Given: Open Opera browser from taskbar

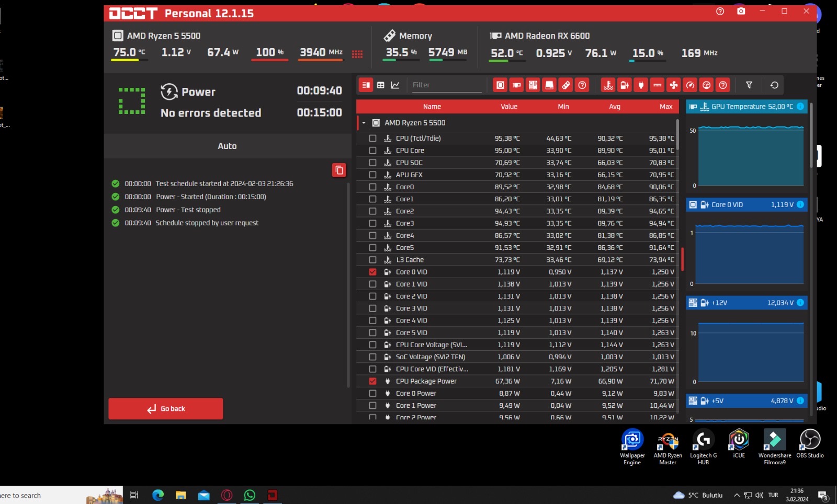Looking at the screenshot, I should point(227,495).
